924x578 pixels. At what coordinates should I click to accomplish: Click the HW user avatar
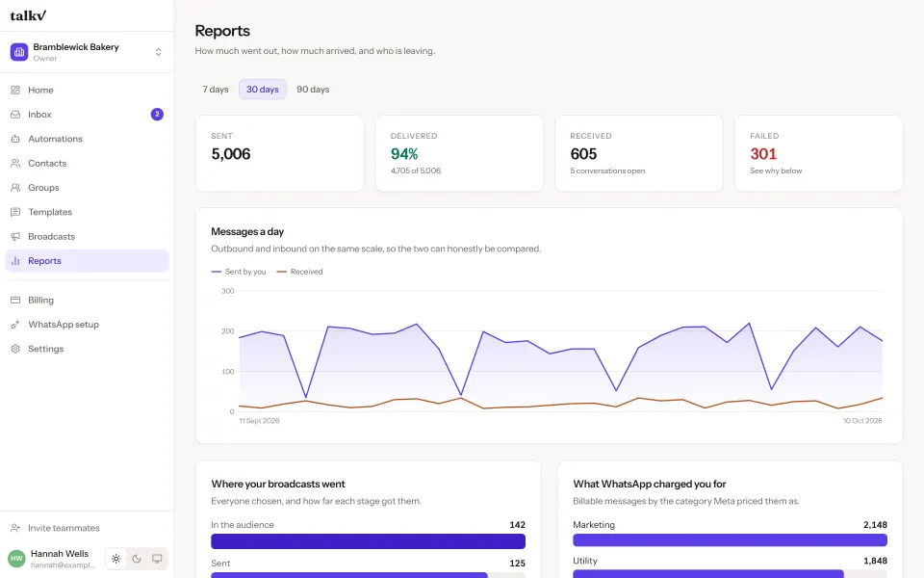(x=16, y=559)
